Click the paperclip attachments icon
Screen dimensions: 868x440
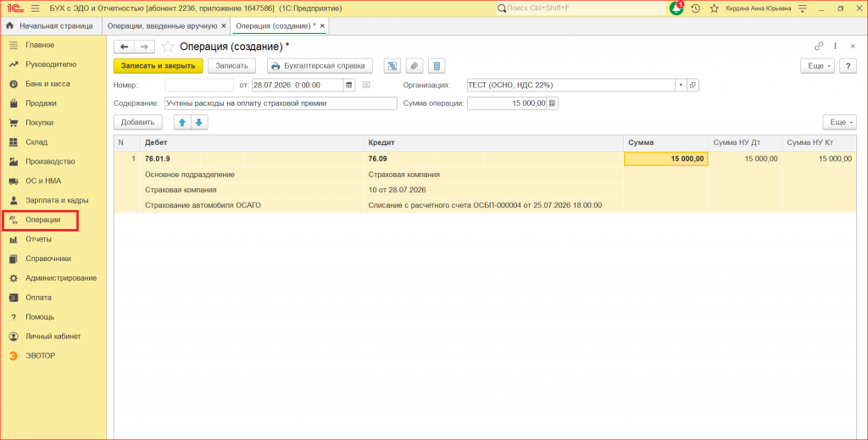pyautogui.click(x=414, y=66)
